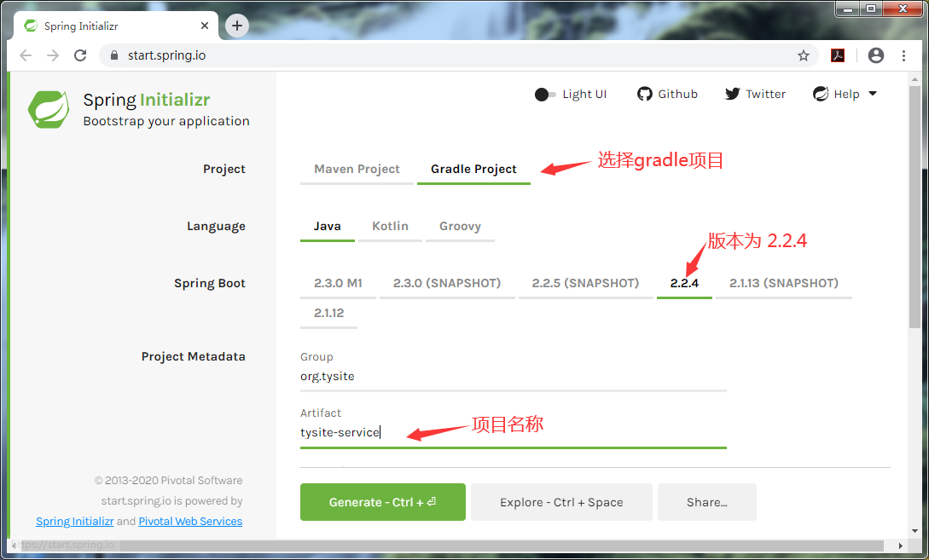Click the site security padlock dropdown
Viewport: 929px width, 560px height.
click(113, 55)
